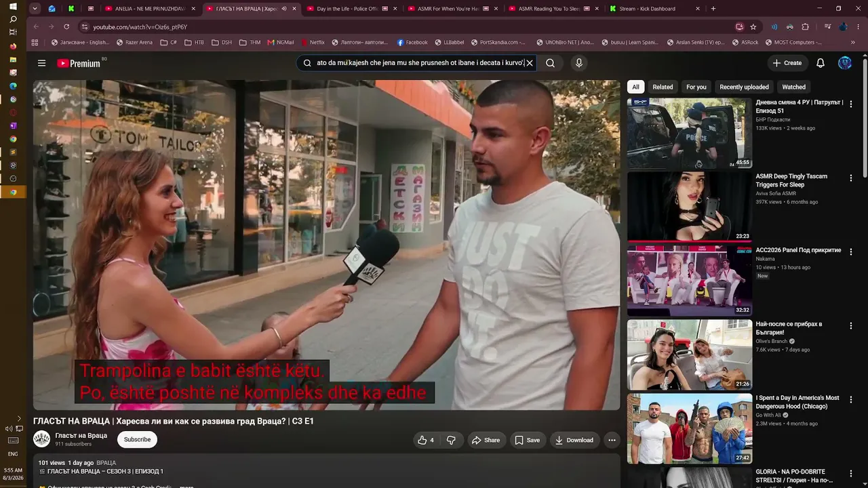Mute the ГЛАСЪТ НА ВРАЦА tab audio
This screenshot has height=488, width=868.
coord(284,9)
